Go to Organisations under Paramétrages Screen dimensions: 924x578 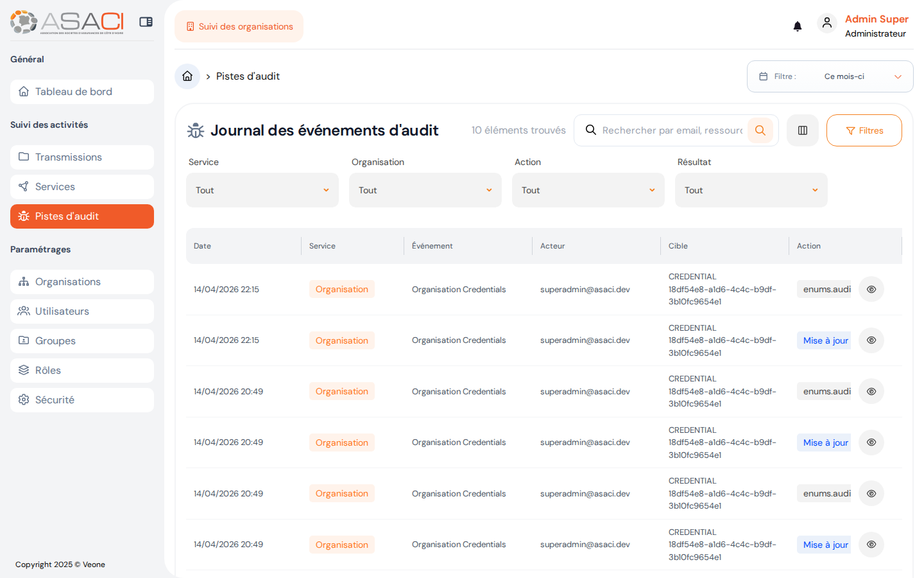(x=81, y=281)
